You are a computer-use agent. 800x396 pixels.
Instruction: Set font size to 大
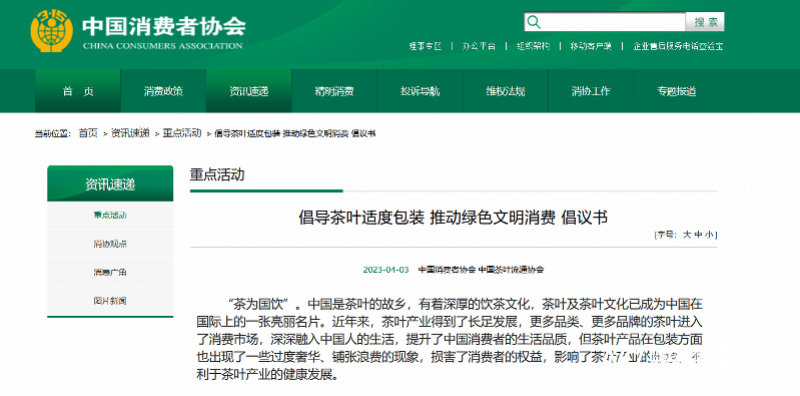click(687, 235)
